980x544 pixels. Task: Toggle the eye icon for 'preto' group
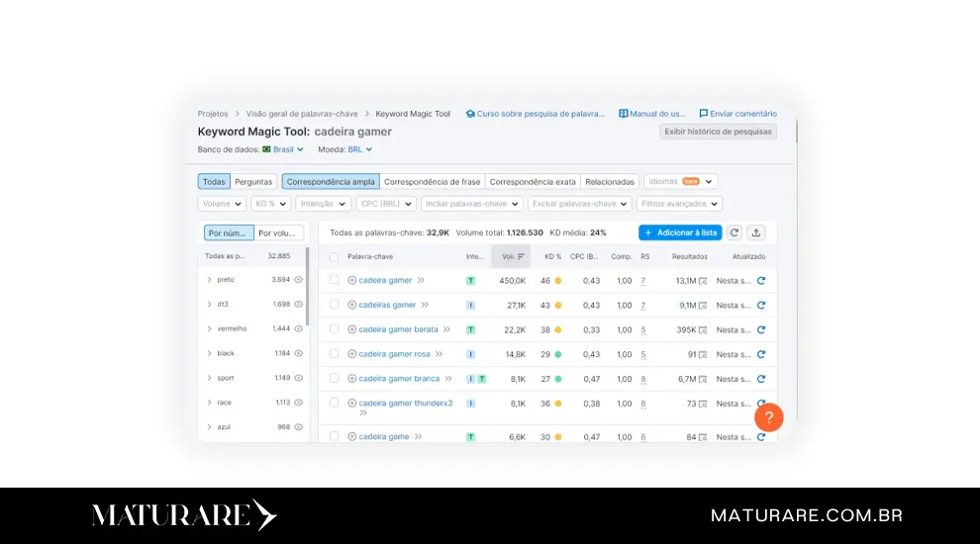[299, 280]
